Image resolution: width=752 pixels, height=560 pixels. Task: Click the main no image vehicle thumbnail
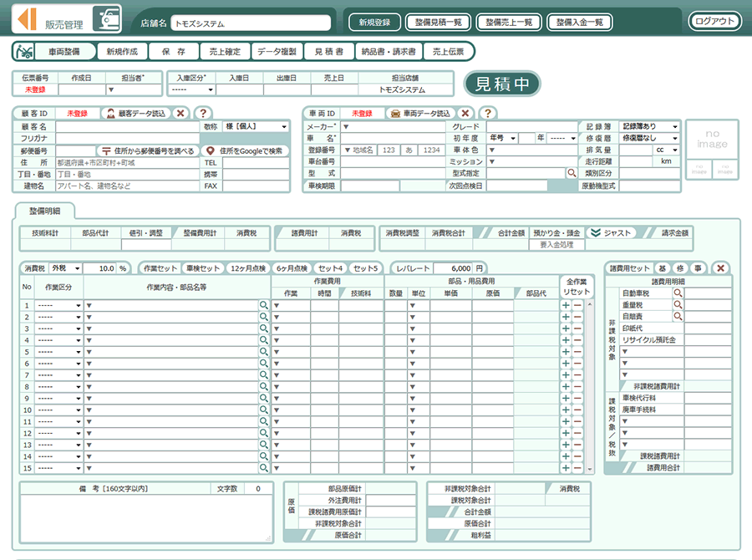tap(712, 139)
